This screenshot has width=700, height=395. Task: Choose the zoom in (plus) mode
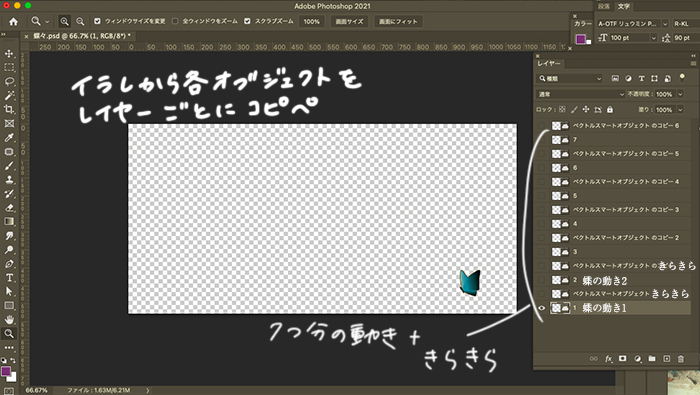(65, 21)
